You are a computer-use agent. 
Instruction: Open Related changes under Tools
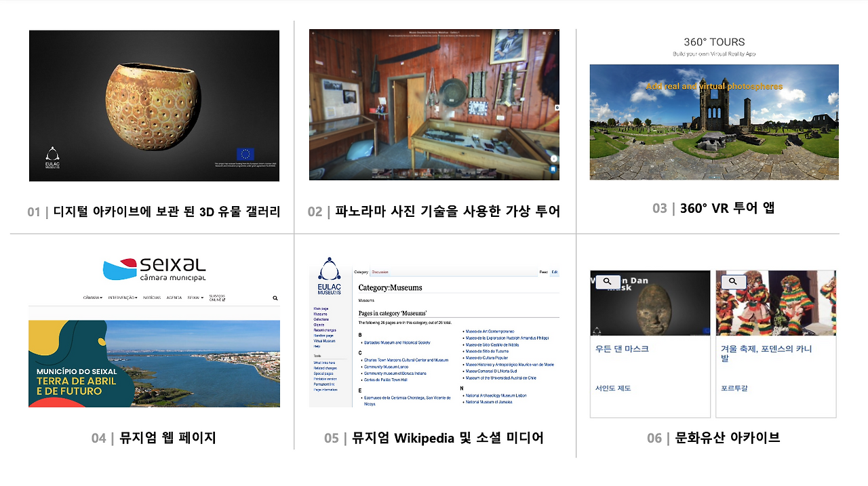pyautogui.click(x=325, y=368)
